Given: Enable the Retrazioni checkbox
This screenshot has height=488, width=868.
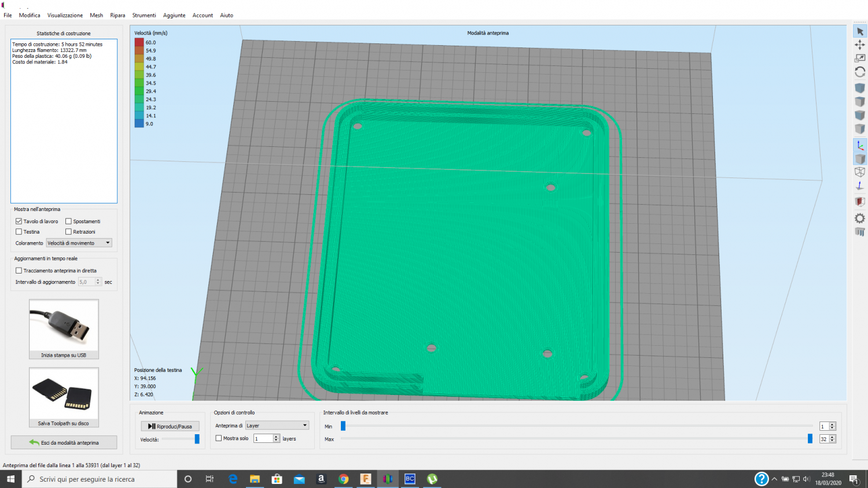Looking at the screenshot, I should coord(69,232).
